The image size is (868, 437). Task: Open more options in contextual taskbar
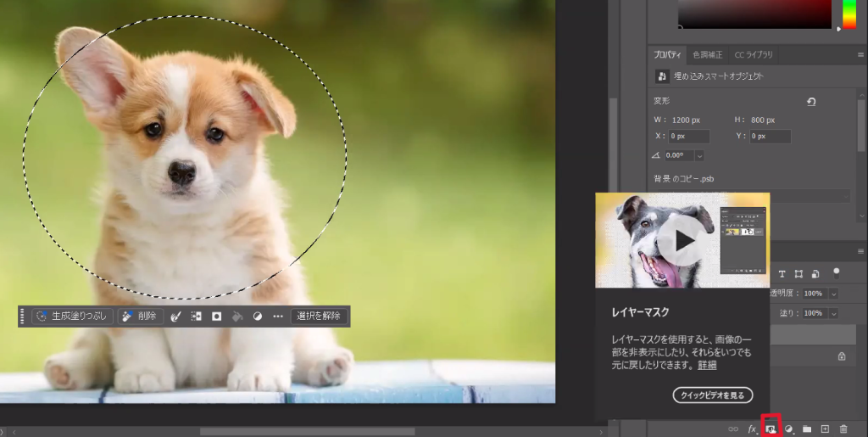[277, 317]
